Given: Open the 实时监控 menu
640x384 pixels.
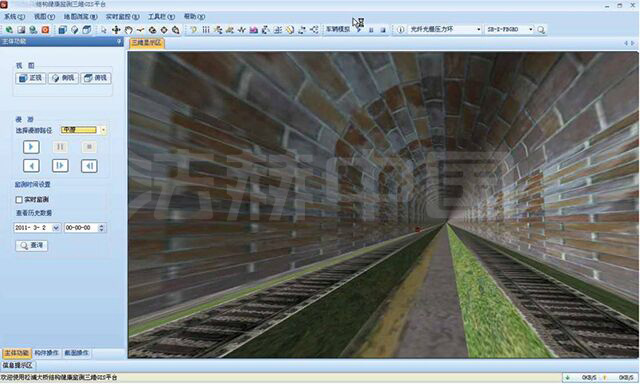Looking at the screenshot, I should click(x=122, y=17).
